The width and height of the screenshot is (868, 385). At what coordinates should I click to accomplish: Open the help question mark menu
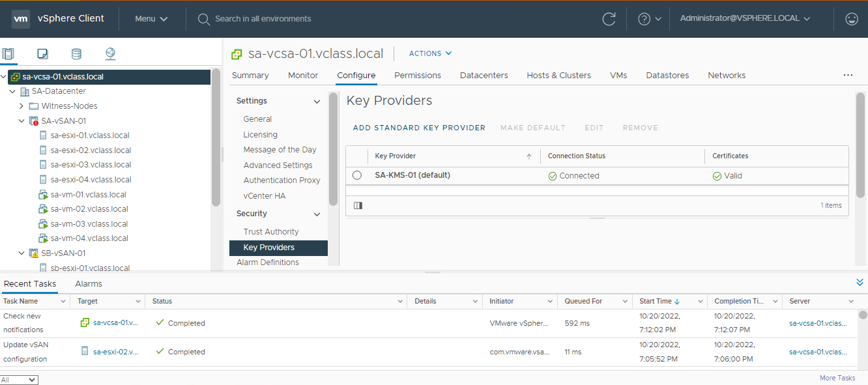[x=650, y=19]
